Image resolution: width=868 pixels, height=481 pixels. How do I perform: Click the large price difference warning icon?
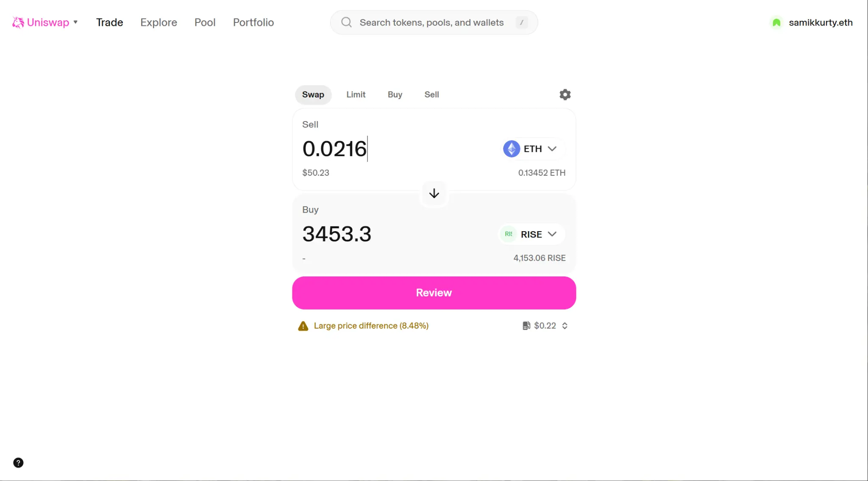[303, 326]
